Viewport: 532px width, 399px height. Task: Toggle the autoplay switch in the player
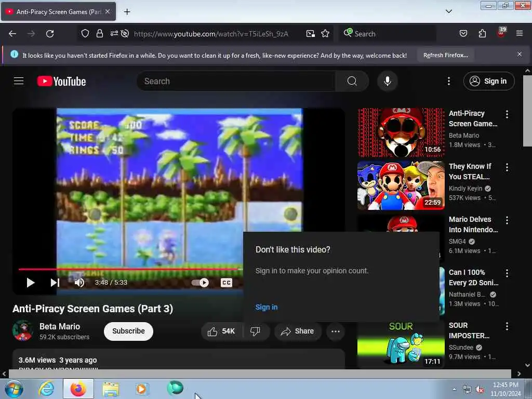pyautogui.click(x=200, y=282)
